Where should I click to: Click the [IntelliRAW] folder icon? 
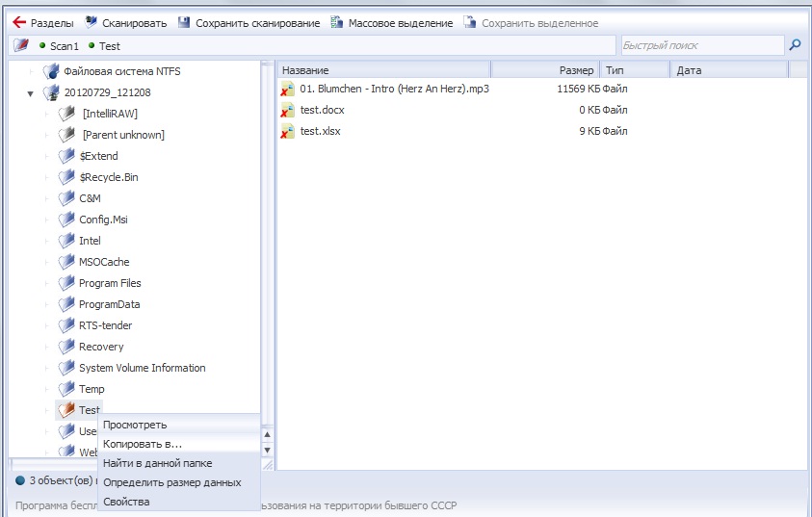(x=66, y=114)
